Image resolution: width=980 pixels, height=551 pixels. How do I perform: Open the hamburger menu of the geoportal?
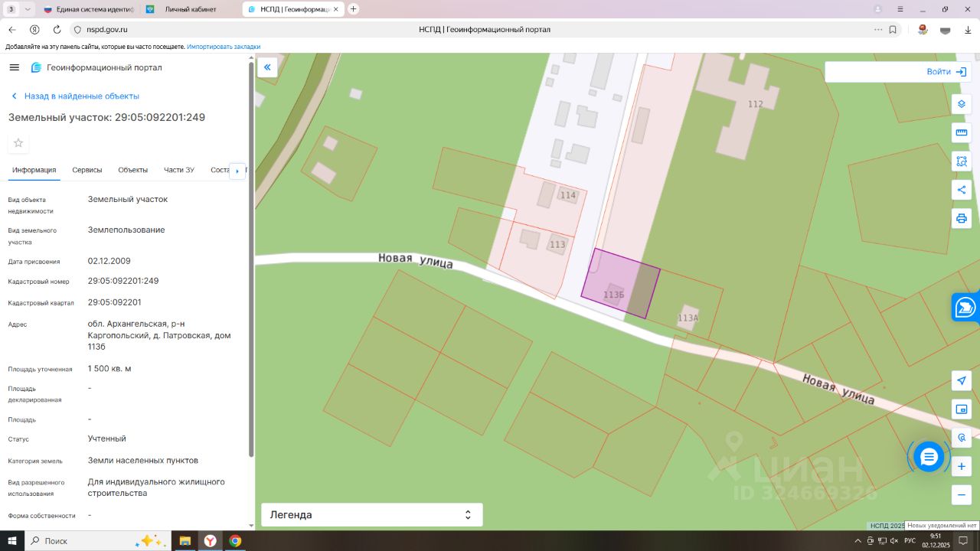pyautogui.click(x=14, y=67)
